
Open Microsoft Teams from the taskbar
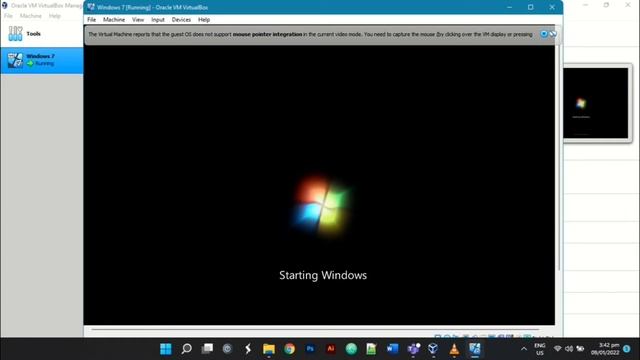[413, 349]
